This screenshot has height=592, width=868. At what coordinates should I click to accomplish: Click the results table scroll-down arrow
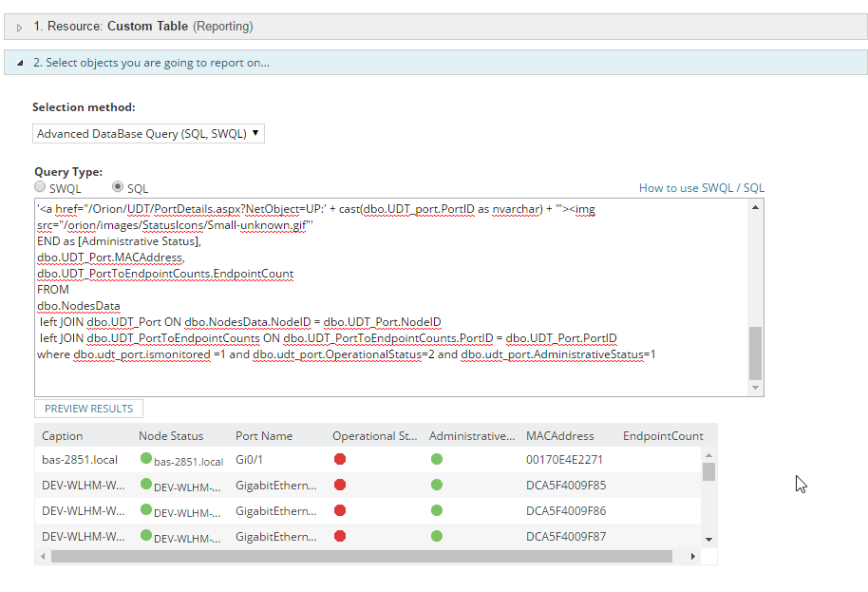[x=708, y=540]
